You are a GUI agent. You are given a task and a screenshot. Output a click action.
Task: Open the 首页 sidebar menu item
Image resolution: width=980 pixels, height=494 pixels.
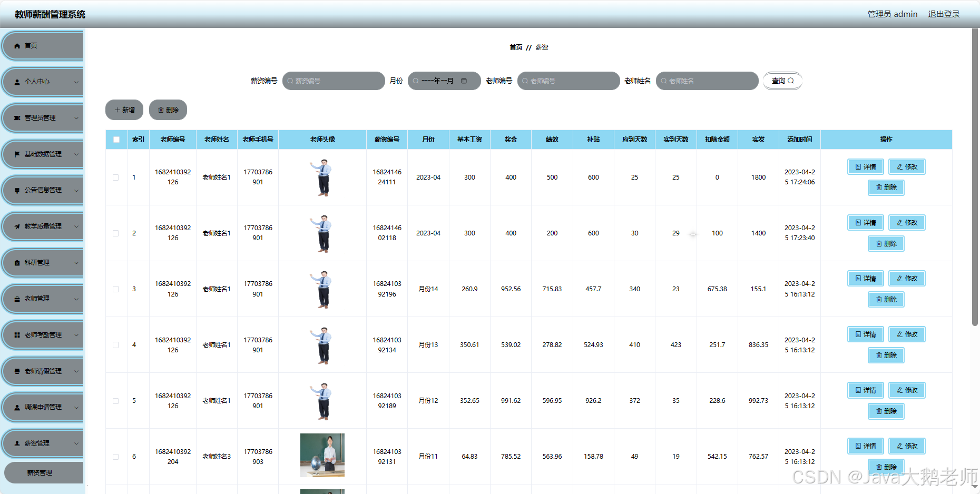pyautogui.click(x=43, y=46)
